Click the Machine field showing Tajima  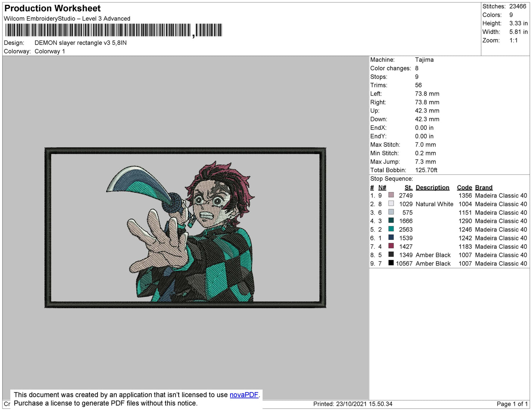424,60
